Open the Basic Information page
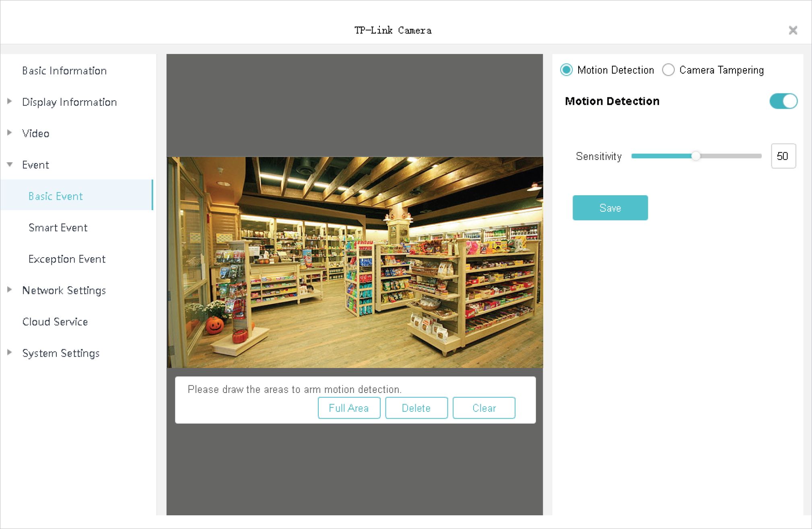Screen dimensions: 812x529 click(64, 71)
